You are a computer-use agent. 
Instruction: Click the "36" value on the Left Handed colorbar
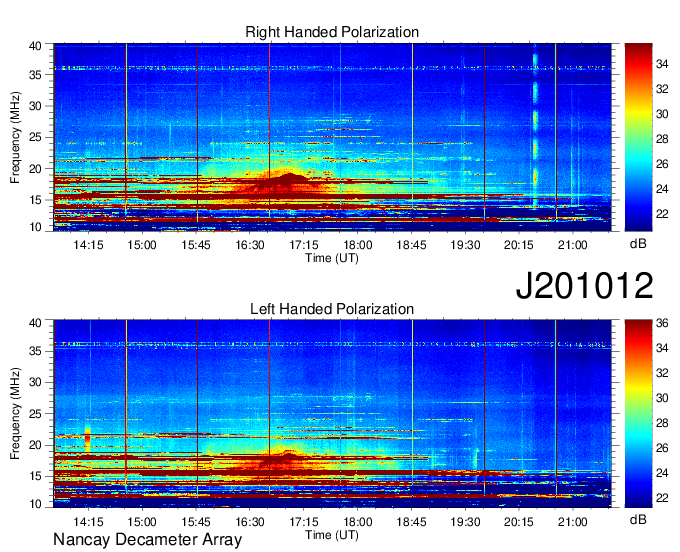[x=662, y=323]
